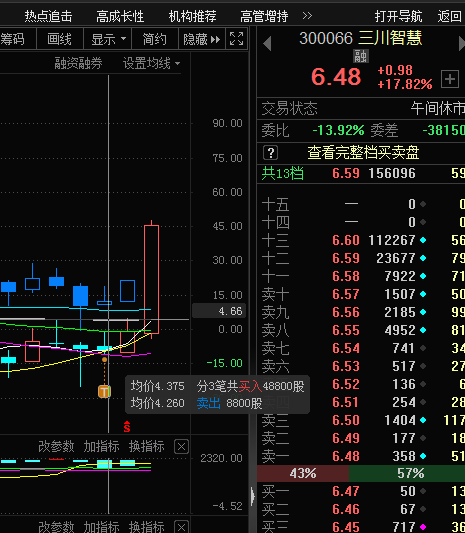Select the 画线 drawing tool button
465x533 pixels.
(x=59, y=39)
